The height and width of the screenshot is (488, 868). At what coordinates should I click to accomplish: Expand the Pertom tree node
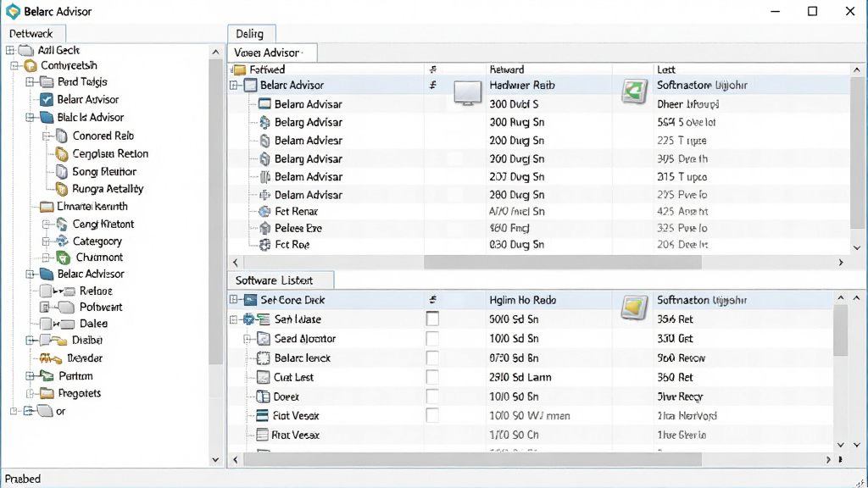pyautogui.click(x=31, y=376)
